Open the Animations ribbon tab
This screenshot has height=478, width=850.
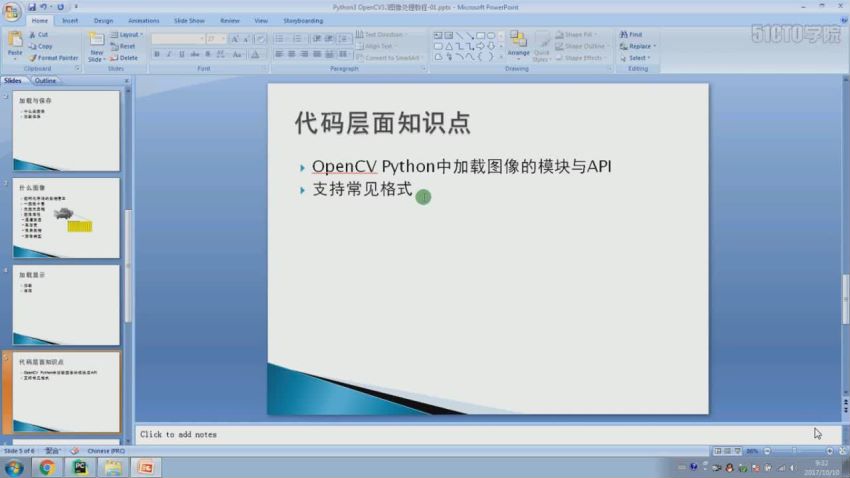(x=144, y=21)
